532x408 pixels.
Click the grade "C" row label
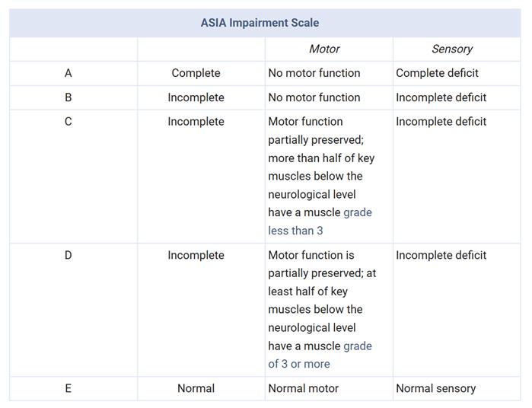coord(68,122)
